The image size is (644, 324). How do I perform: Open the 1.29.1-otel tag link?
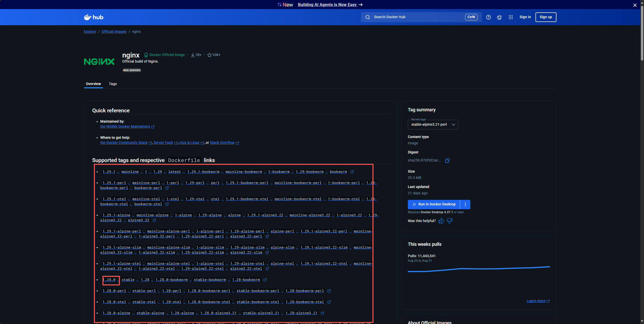[114, 199]
